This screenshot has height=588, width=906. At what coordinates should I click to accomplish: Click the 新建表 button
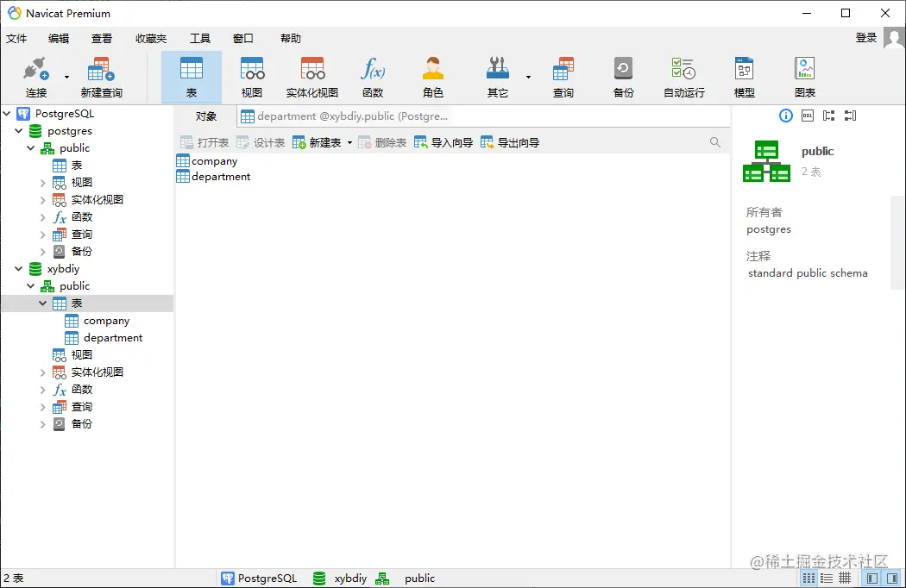(318, 142)
